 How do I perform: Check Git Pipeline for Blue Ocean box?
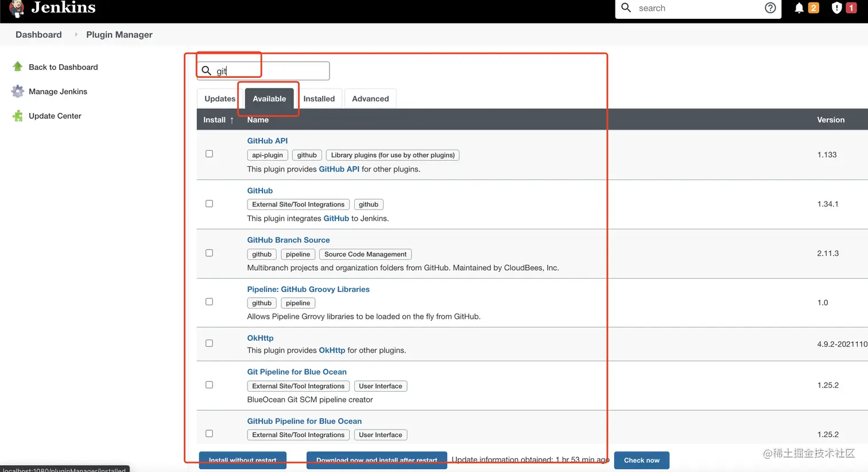(x=210, y=385)
